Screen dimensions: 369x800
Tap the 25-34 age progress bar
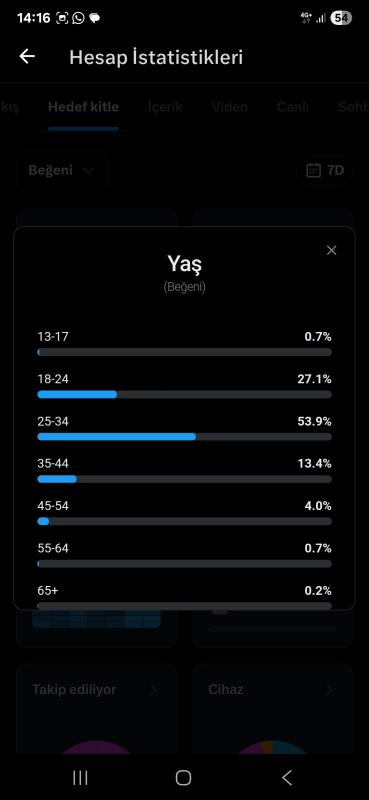pos(184,437)
